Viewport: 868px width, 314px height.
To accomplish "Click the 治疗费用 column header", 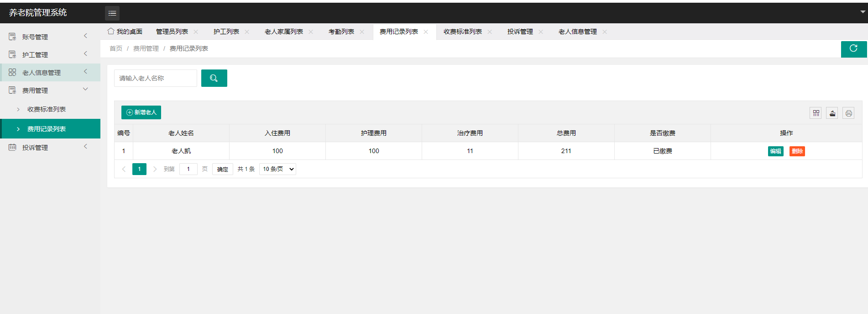I will (470, 133).
